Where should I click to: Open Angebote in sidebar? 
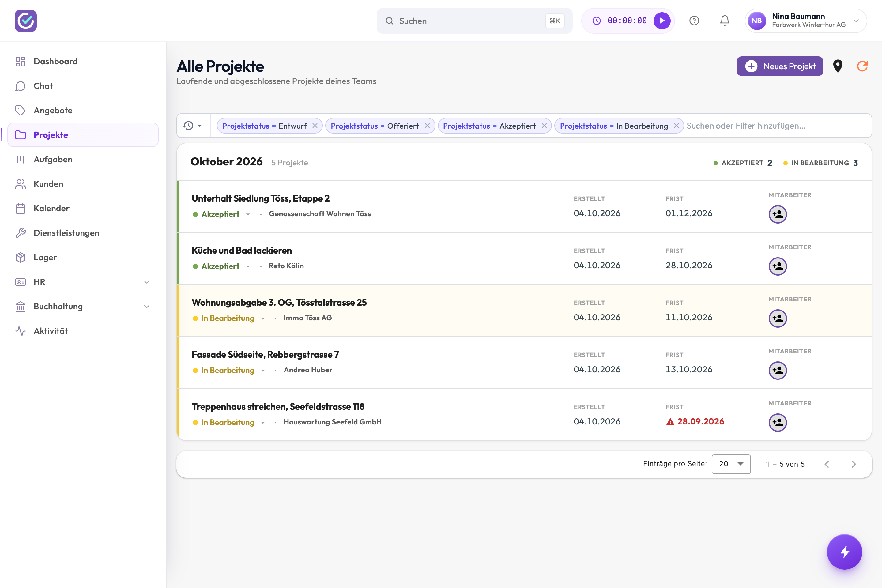click(x=83, y=110)
